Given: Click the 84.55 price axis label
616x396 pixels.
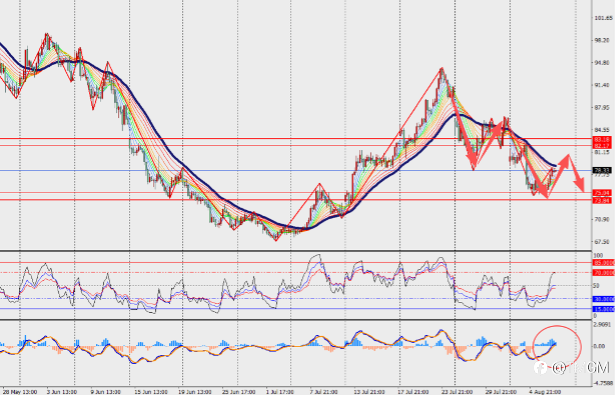Looking at the screenshot, I should click(603, 130).
